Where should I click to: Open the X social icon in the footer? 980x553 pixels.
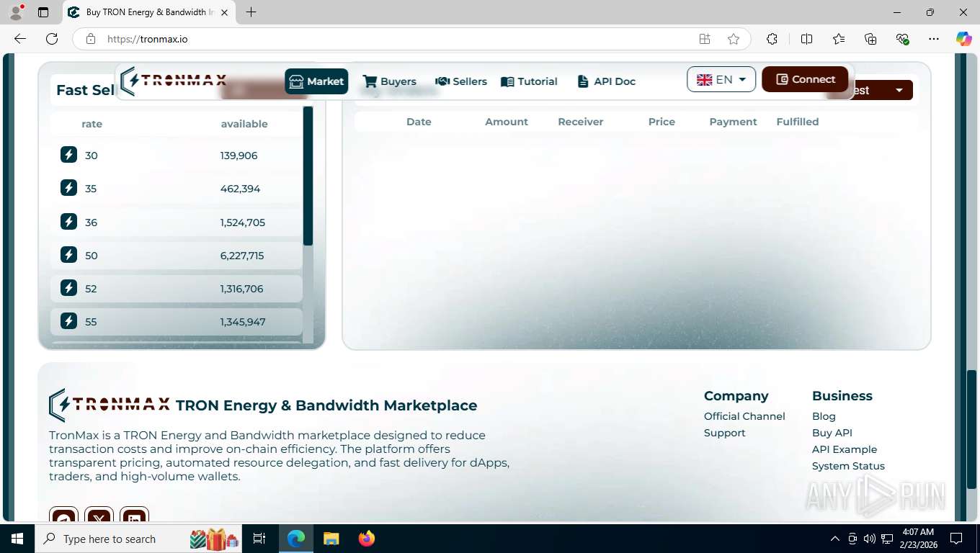tap(99, 516)
